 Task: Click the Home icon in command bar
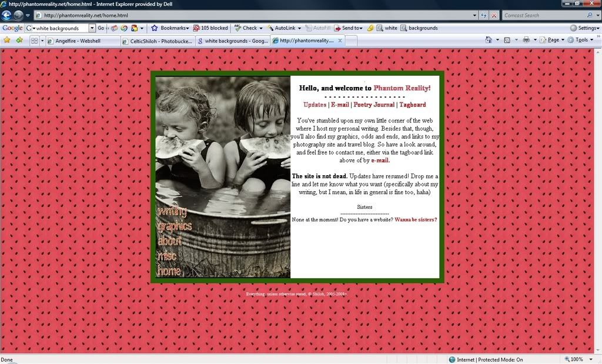coord(489,40)
